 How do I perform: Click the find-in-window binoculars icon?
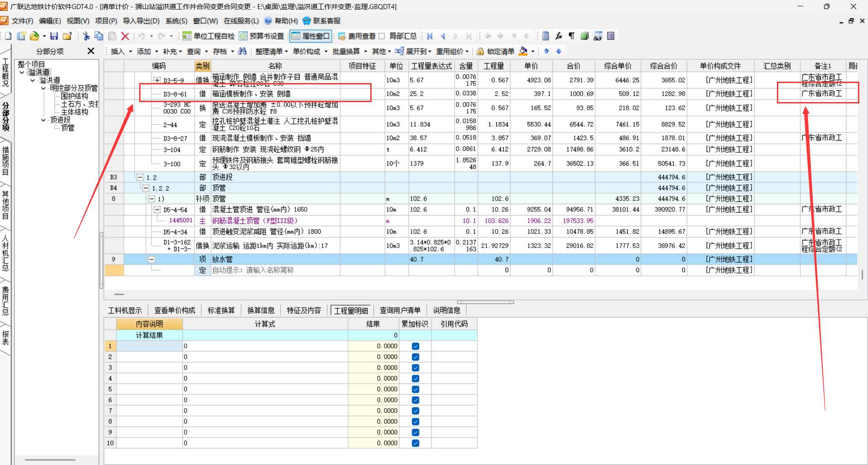[x=598, y=36]
